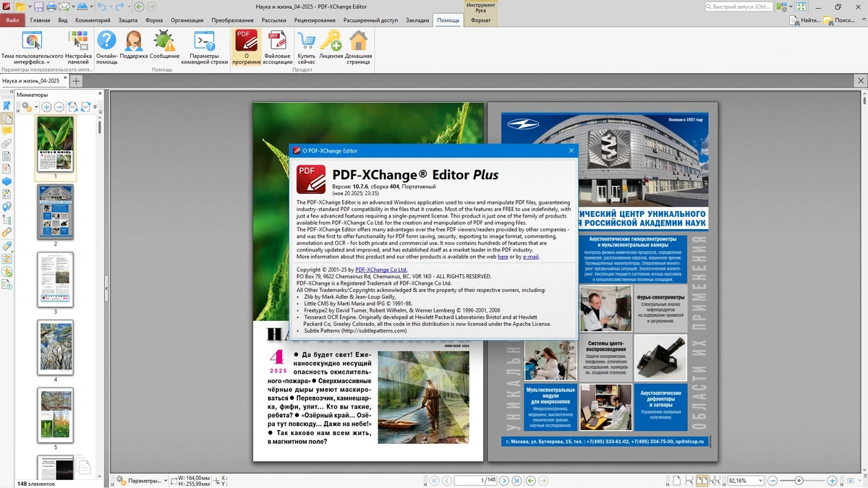This screenshot has height=488, width=868.
Task: Open the Bookmarks pane icon in sidebar
Action: click(7, 106)
